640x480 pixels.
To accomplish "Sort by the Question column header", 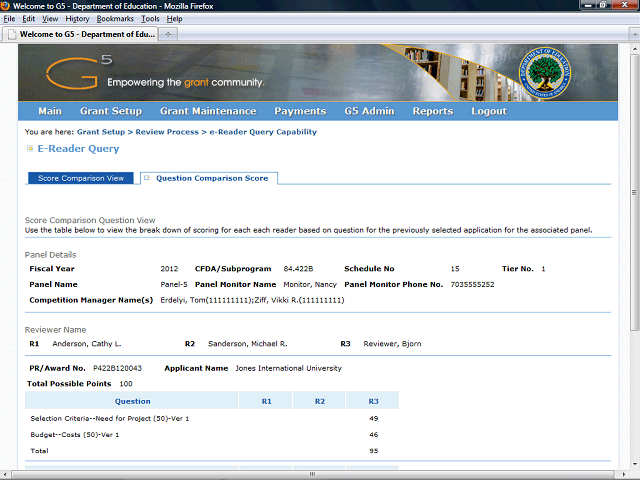I will [132, 401].
